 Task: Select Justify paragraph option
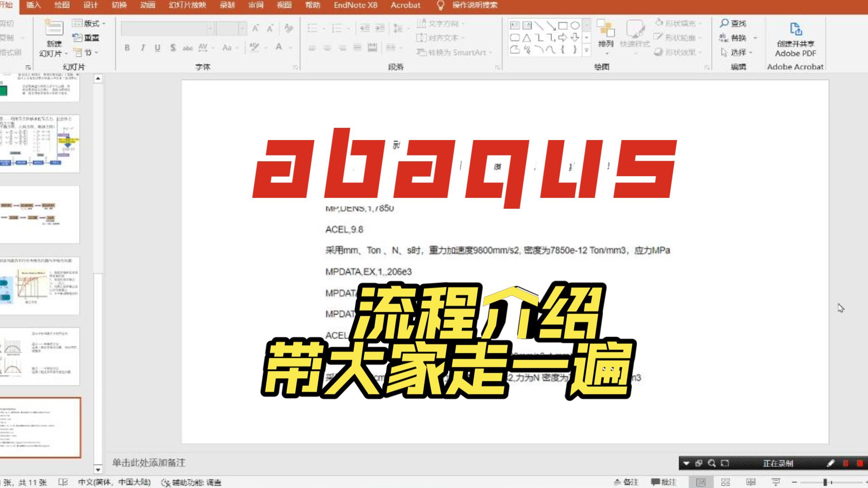[358, 47]
